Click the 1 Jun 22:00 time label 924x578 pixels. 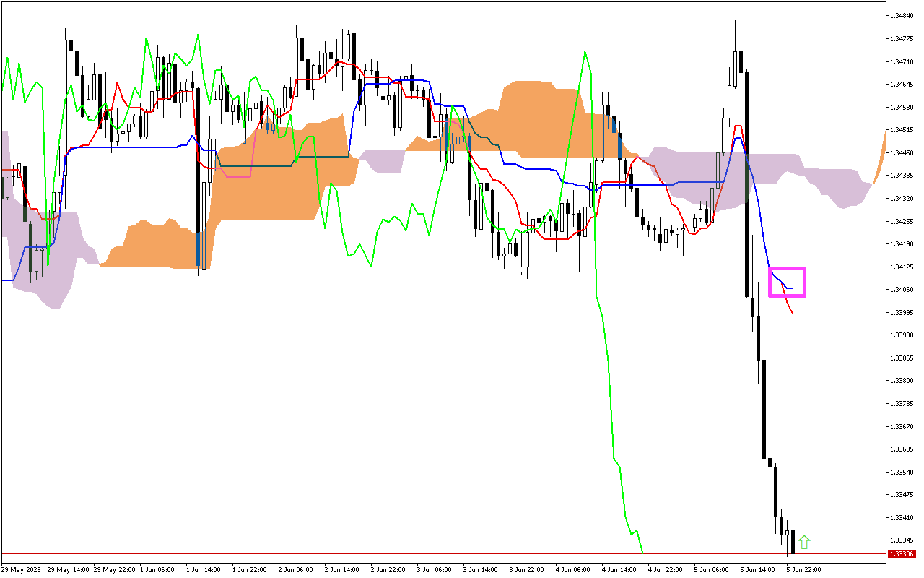tap(250, 570)
